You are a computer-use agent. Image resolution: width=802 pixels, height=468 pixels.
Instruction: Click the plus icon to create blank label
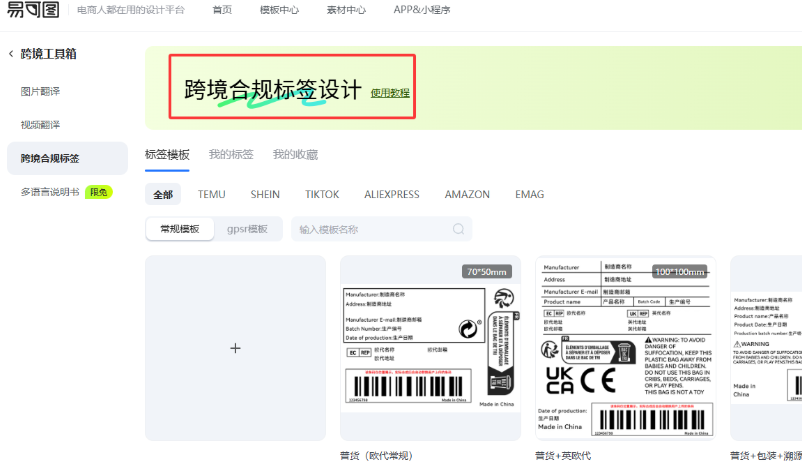235,348
